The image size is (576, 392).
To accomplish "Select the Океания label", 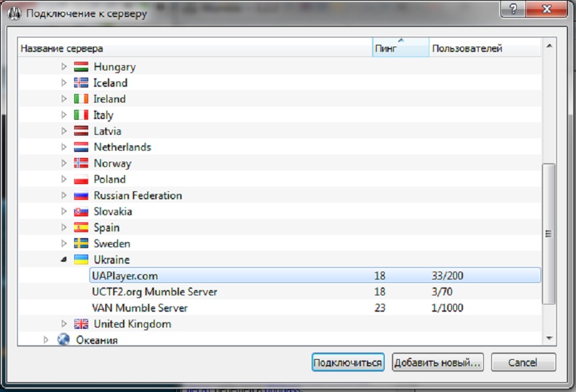I will 97,340.
